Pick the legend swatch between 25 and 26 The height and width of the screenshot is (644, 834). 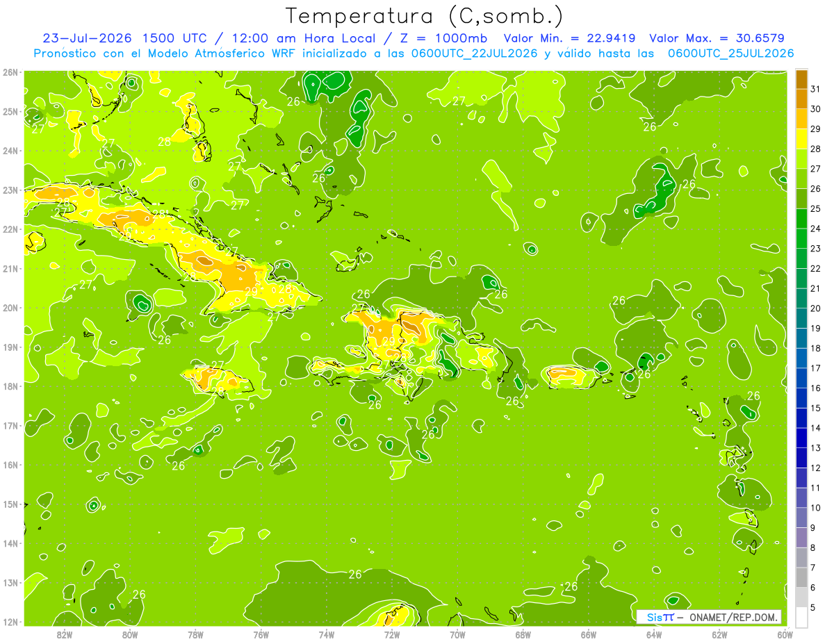coord(801,199)
